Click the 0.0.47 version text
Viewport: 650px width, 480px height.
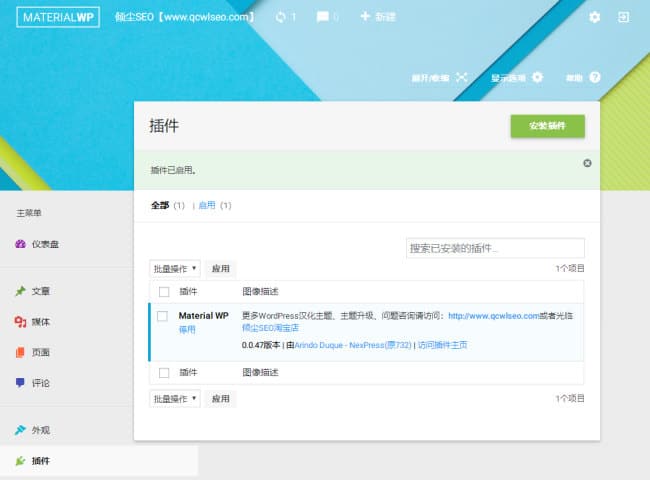(261, 345)
